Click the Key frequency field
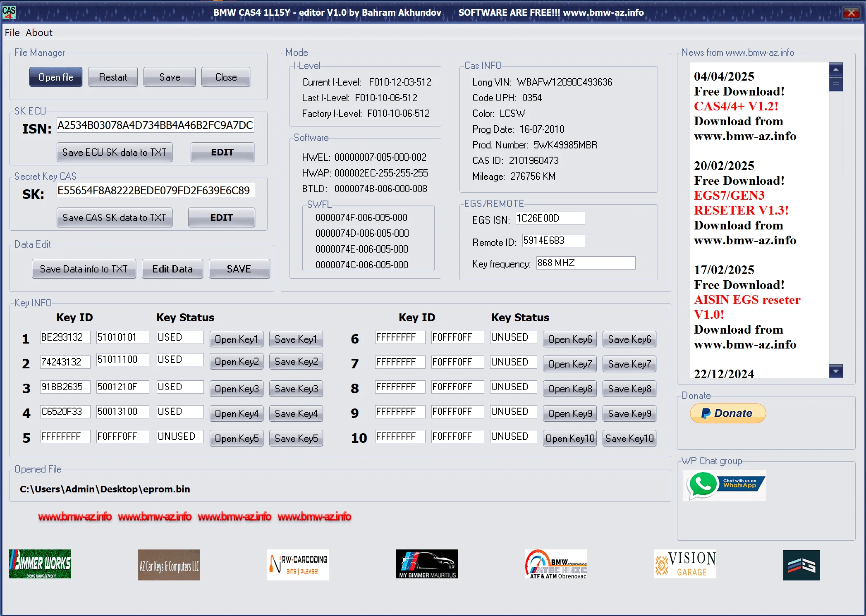The height and width of the screenshot is (616, 866). click(x=586, y=263)
